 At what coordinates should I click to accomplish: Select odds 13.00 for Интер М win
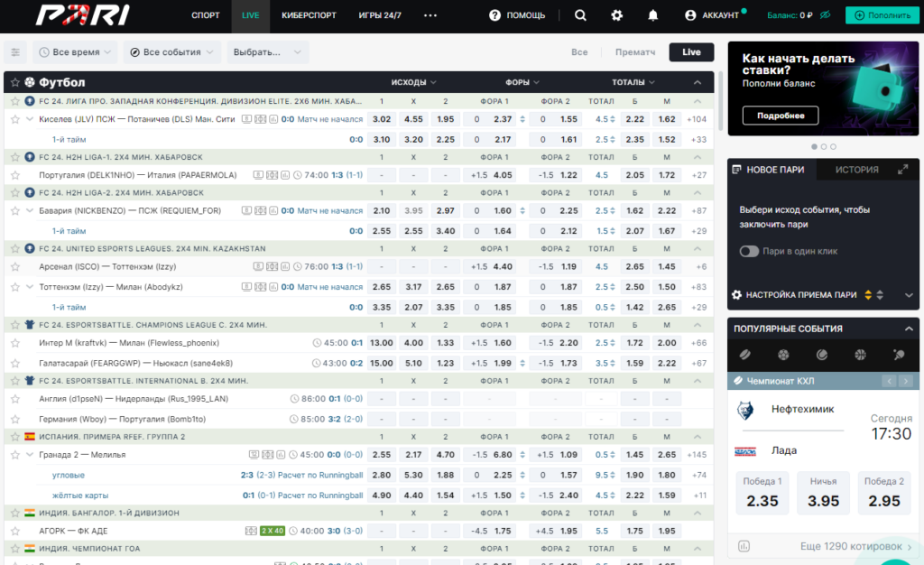[x=382, y=343]
